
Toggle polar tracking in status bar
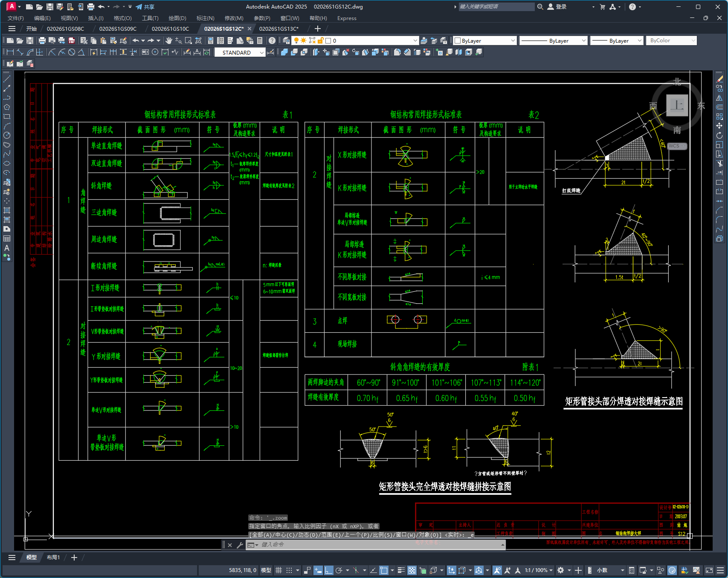point(339,570)
